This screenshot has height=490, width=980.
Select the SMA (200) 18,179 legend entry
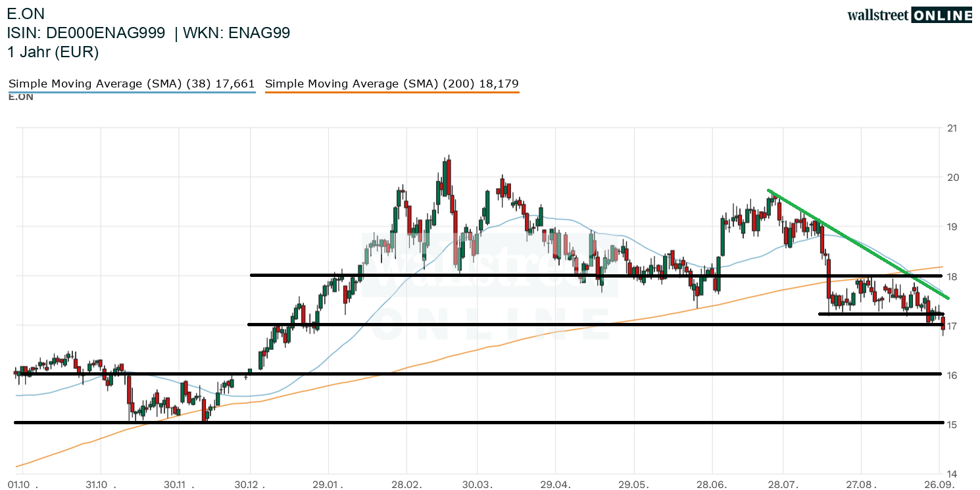click(x=392, y=84)
